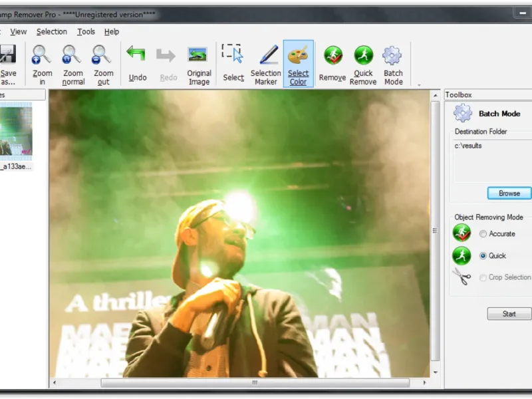Select the Accurate radio button
This screenshot has height=399, width=532.
483,234
